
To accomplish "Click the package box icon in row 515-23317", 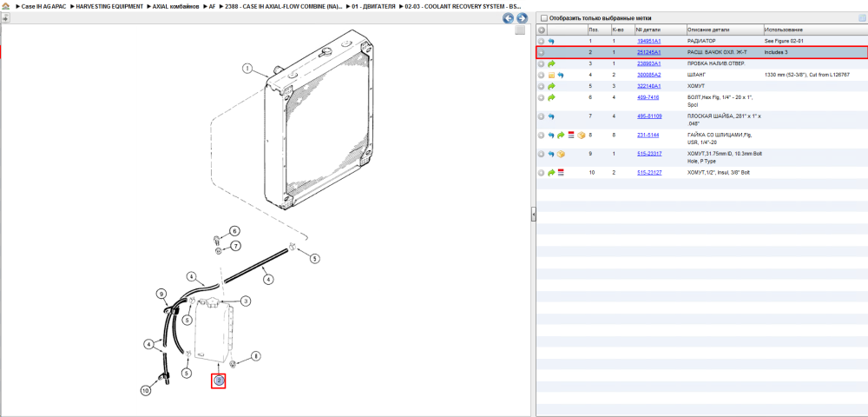I will pyautogui.click(x=561, y=154).
